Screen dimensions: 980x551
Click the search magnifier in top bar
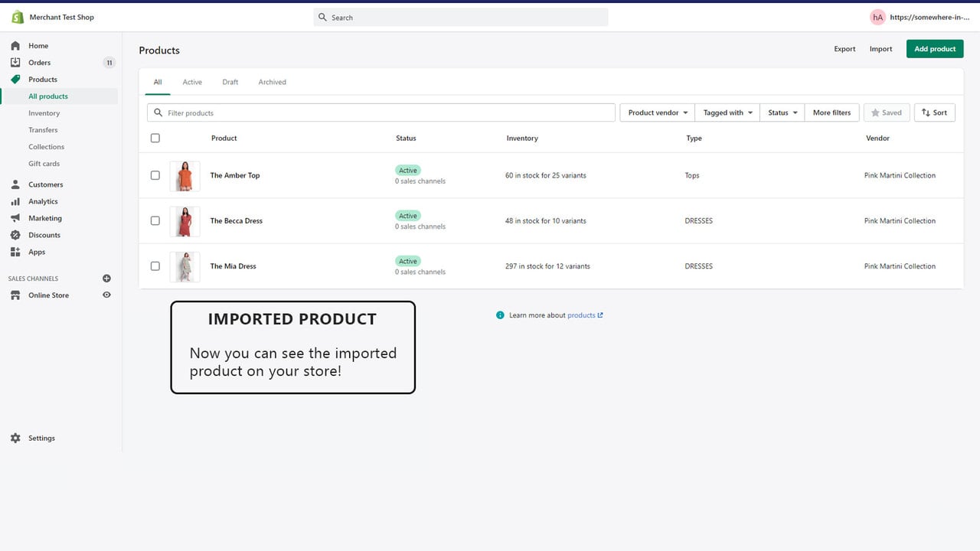[x=322, y=18]
